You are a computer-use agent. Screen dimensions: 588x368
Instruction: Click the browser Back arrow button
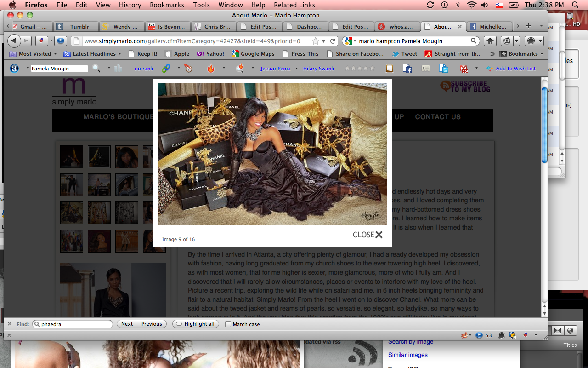(x=14, y=41)
